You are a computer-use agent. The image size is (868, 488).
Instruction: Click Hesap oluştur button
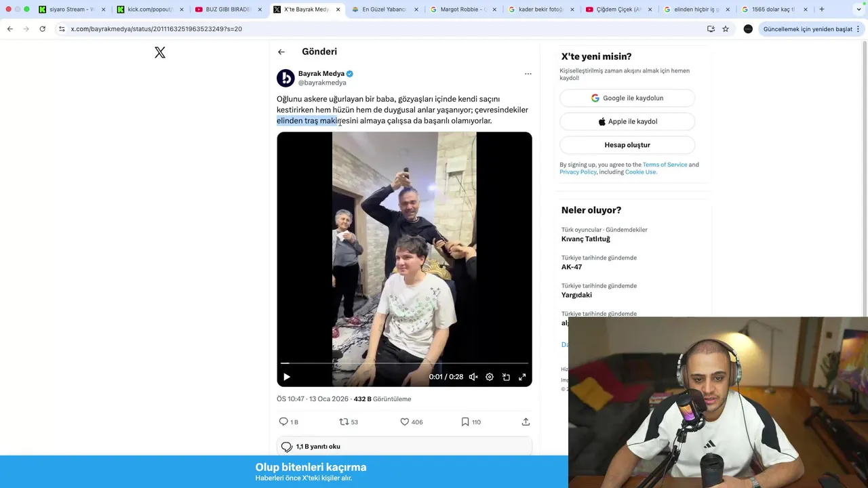tap(627, 145)
